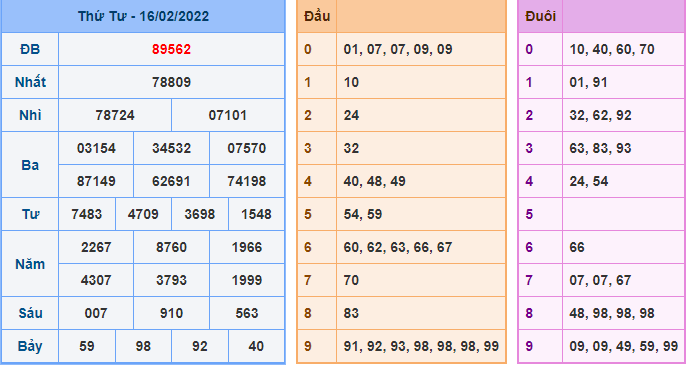Screen dimensions: 686x365
Task: Click the Nhất row label
Action: pyautogui.click(x=30, y=82)
